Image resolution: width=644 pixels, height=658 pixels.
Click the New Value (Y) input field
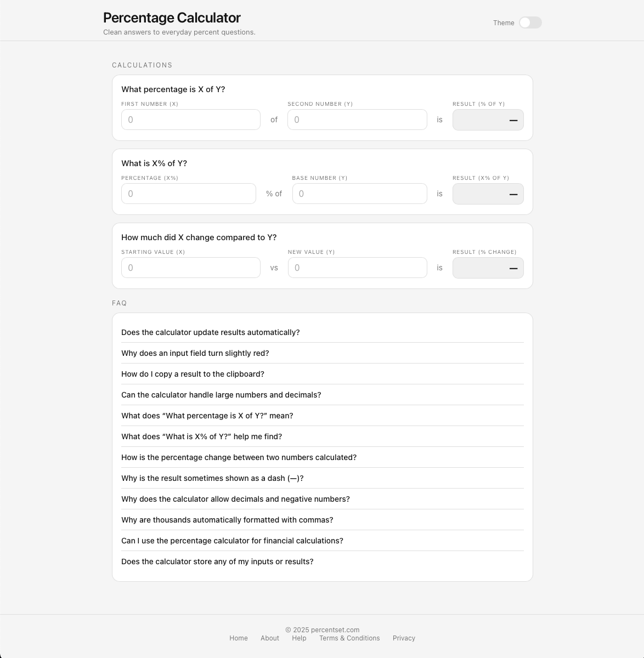[x=357, y=268]
